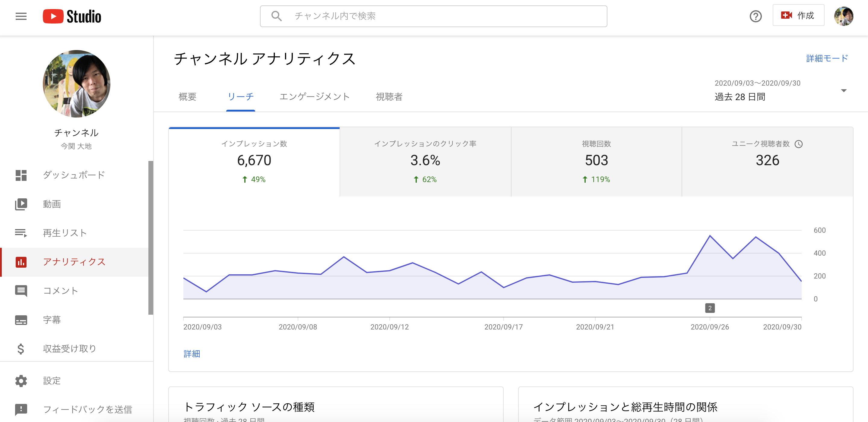This screenshot has width=868, height=422.
Task: Click the feedback exclamation icon
Action: coord(21,410)
